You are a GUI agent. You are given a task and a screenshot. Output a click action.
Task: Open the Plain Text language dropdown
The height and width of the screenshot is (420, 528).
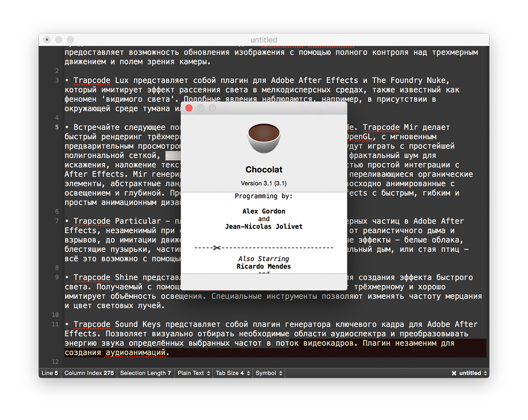pyautogui.click(x=194, y=373)
